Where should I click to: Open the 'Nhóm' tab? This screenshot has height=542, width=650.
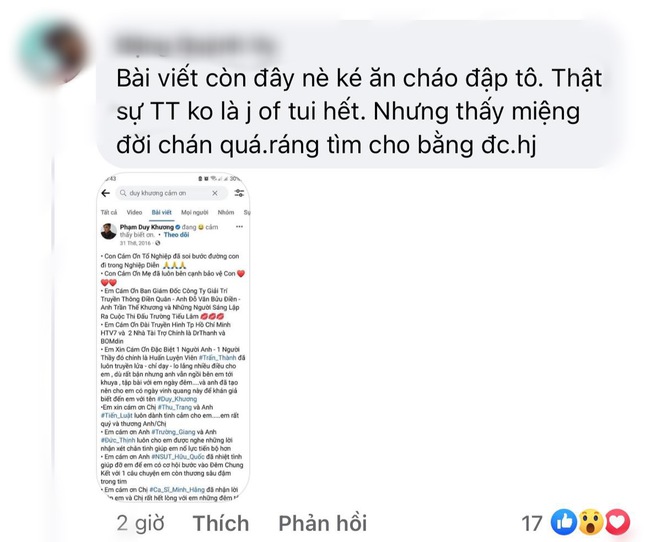point(226,212)
